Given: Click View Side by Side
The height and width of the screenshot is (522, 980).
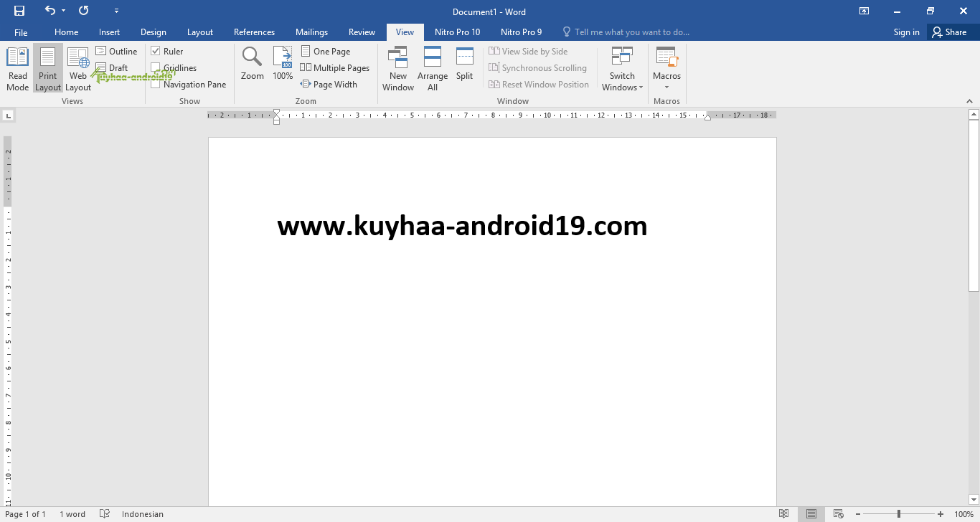Looking at the screenshot, I should point(528,52).
